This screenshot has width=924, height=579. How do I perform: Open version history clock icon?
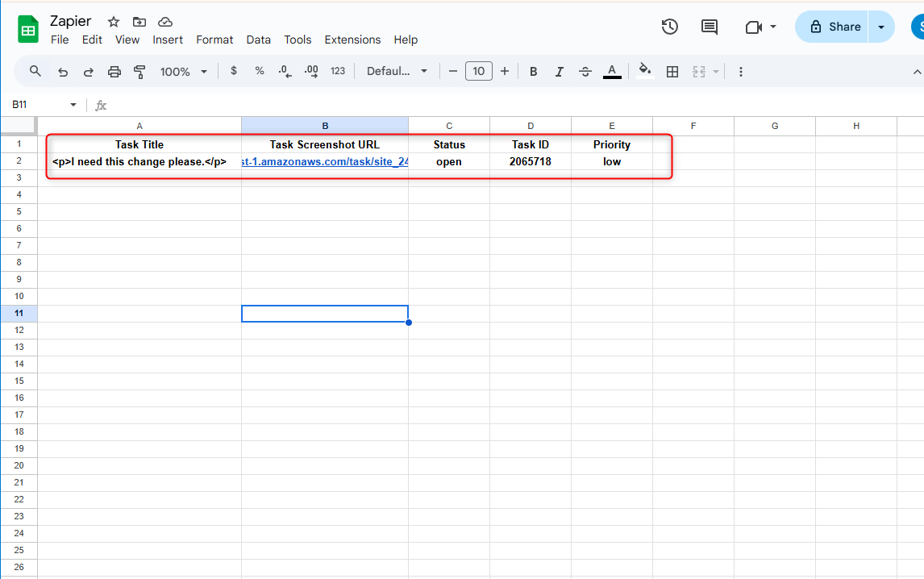pos(669,27)
